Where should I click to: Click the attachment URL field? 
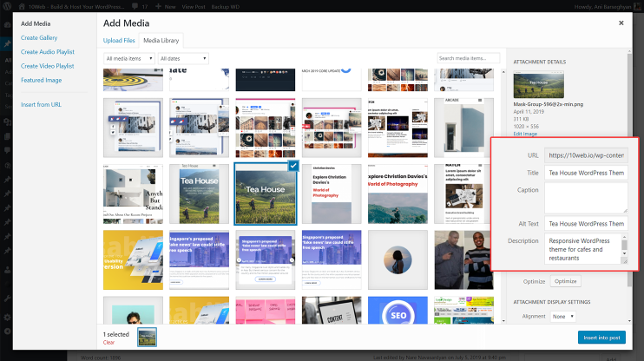[586, 155]
